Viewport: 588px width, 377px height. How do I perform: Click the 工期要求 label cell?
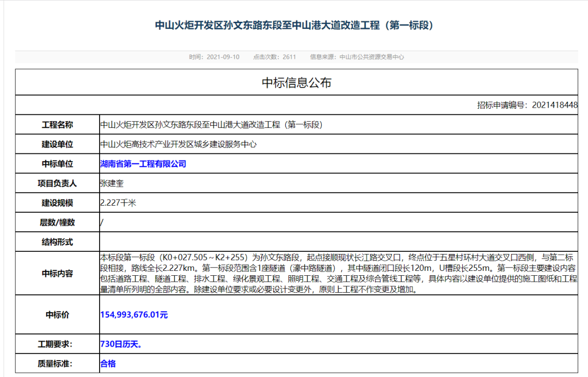[57, 344]
